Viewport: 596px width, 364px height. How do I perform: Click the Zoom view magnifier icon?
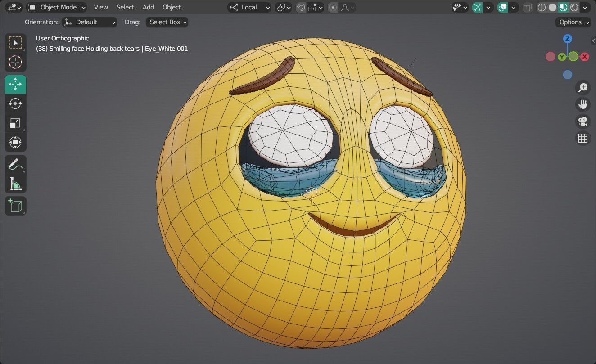pyautogui.click(x=583, y=87)
